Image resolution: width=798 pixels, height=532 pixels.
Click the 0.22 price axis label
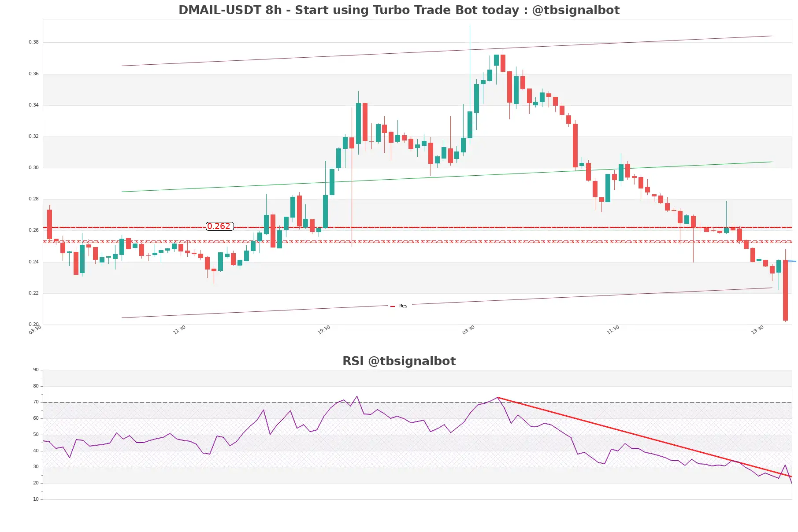[x=33, y=293]
